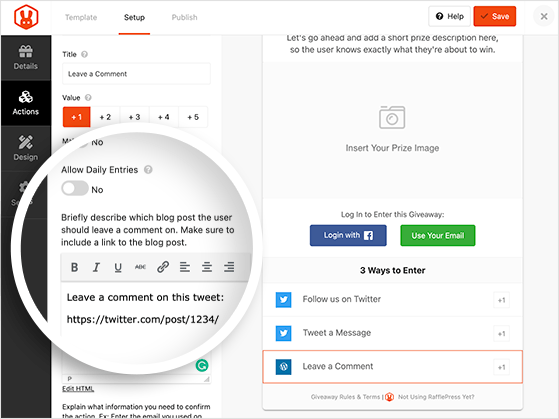The height and width of the screenshot is (419, 559).
Task: Select the Leave a Comment entry row
Action: pos(393,367)
